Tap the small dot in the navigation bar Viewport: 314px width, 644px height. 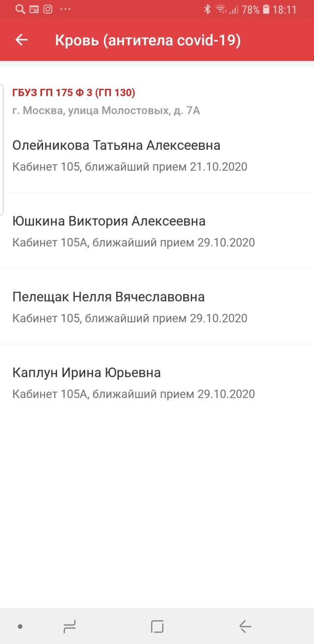tap(20, 626)
